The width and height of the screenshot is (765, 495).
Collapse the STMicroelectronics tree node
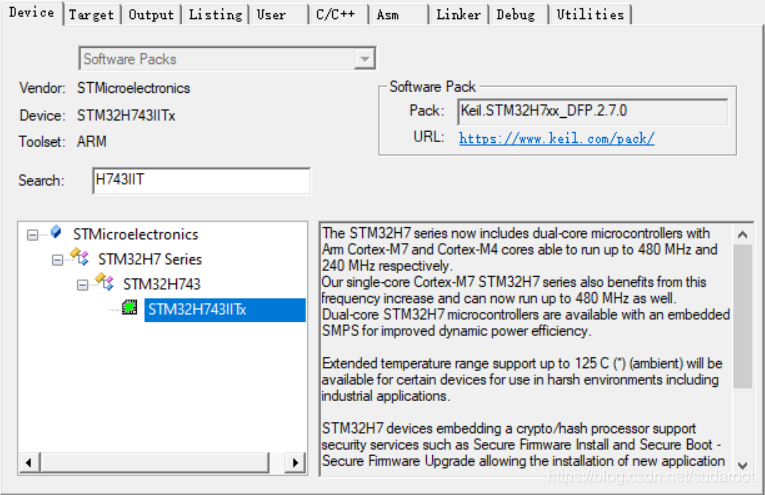pyautogui.click(x=32, y=235)
